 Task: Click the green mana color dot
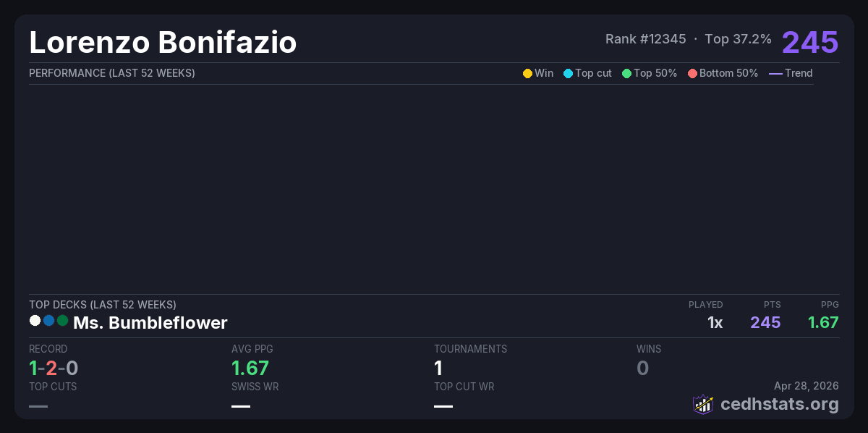(x=62, y=321)
